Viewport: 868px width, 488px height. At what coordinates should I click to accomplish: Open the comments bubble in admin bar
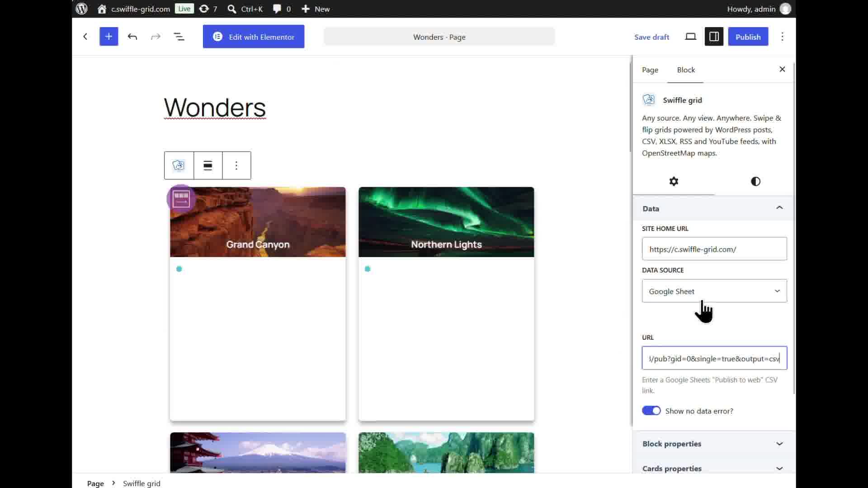[x=282, y=9]
